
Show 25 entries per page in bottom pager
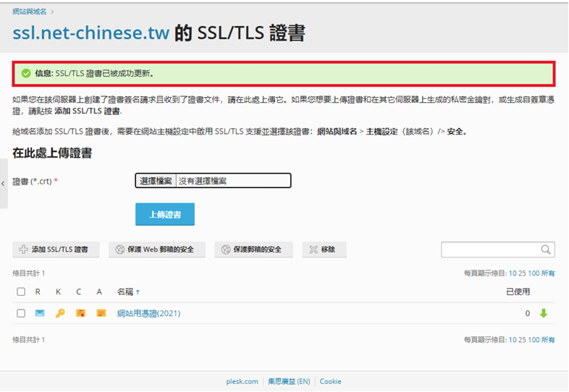pyautogui.click(x=522, y=340)
